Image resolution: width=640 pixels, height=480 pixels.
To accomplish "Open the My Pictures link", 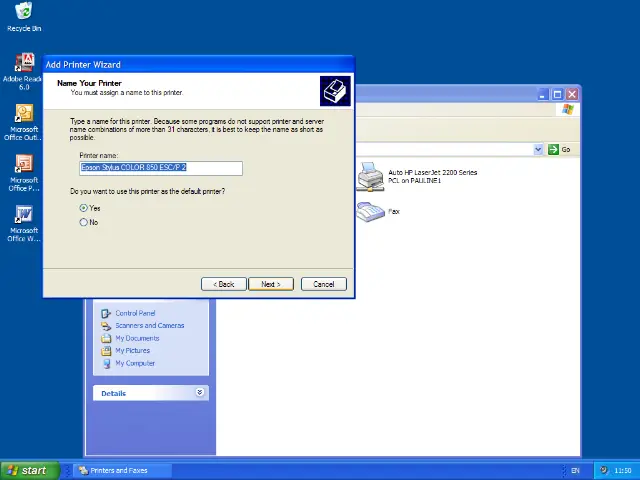I will pyautogui.click(x=133, y=351).
